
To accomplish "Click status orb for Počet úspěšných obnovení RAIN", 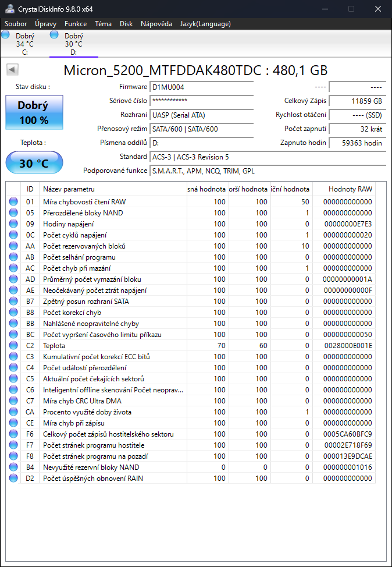I will click(13, 479).
